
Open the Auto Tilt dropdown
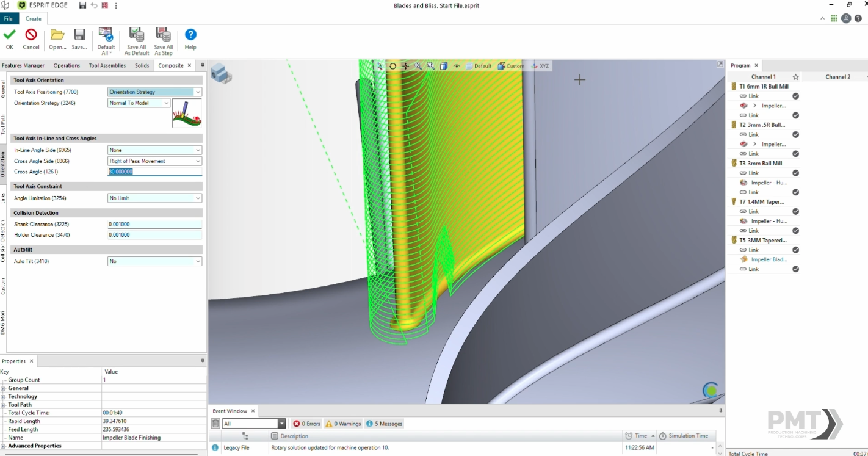click(198, 261)
